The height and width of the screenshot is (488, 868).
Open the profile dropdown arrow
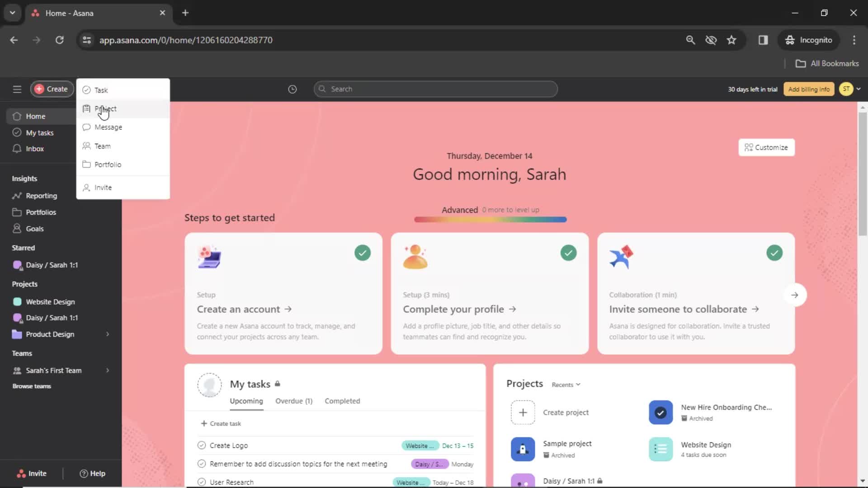click(858, 89)
